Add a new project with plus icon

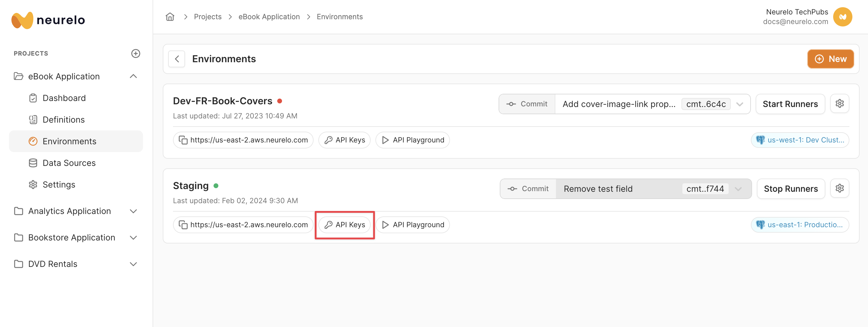coord(135,53)
